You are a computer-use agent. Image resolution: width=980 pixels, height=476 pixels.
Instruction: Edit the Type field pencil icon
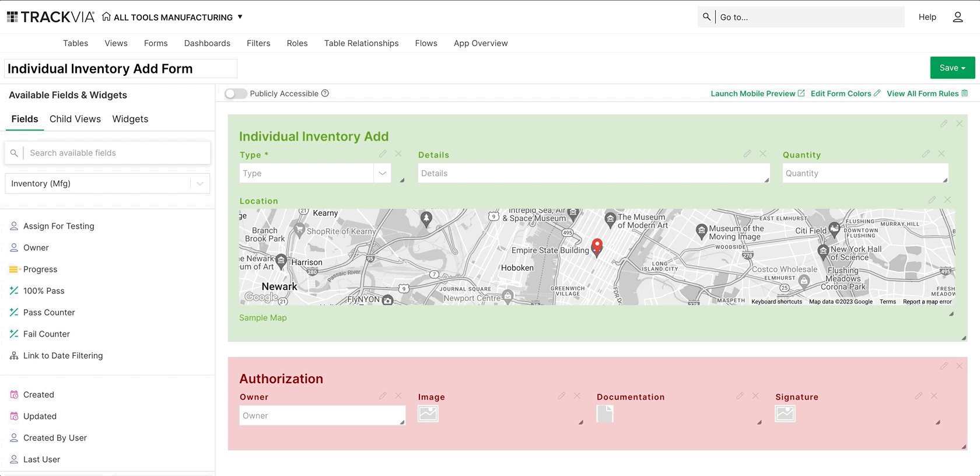[383, 154]
